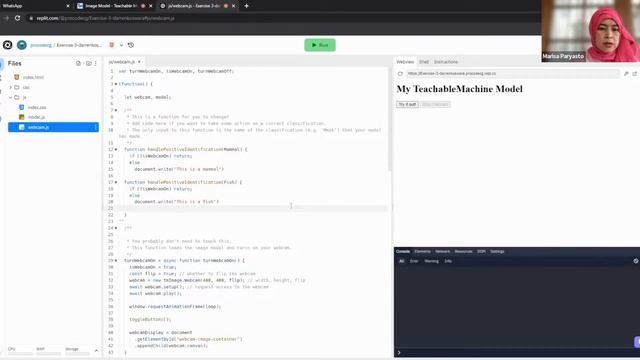
Task: Open the model.js file
Action: (36, 117)
